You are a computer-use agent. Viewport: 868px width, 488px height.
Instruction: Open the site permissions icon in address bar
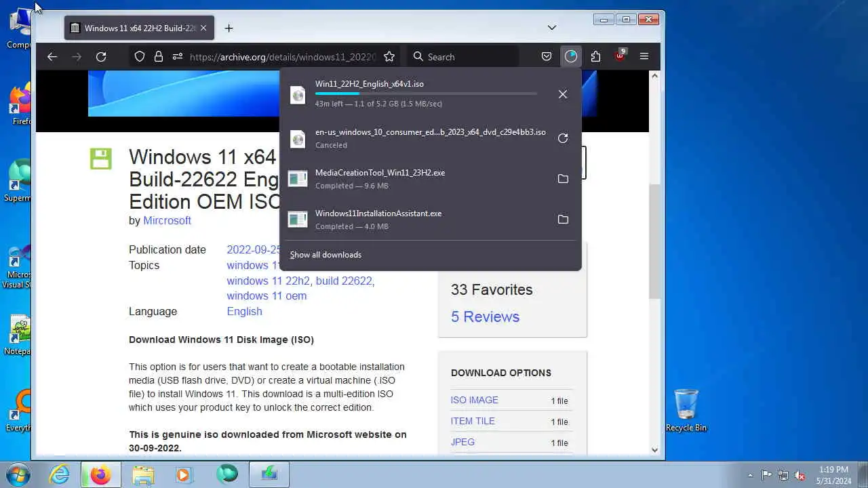(178, 57)
